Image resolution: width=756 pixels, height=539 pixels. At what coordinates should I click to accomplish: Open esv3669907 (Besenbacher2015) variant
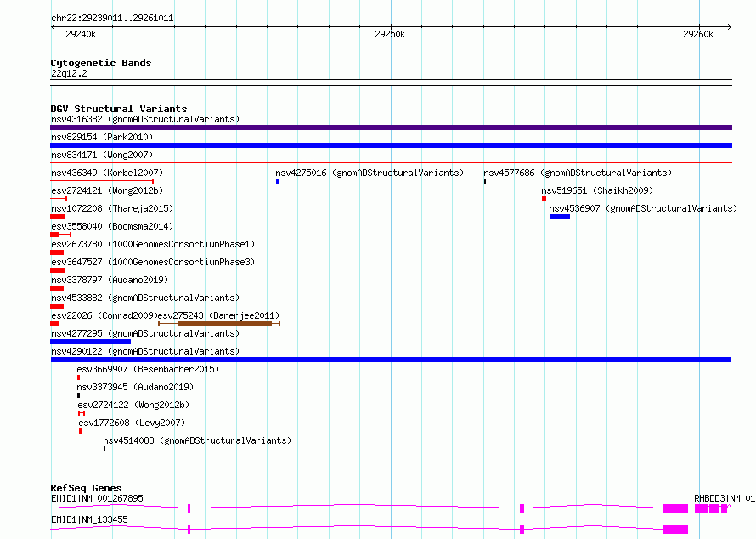click(x=148, y=369)
